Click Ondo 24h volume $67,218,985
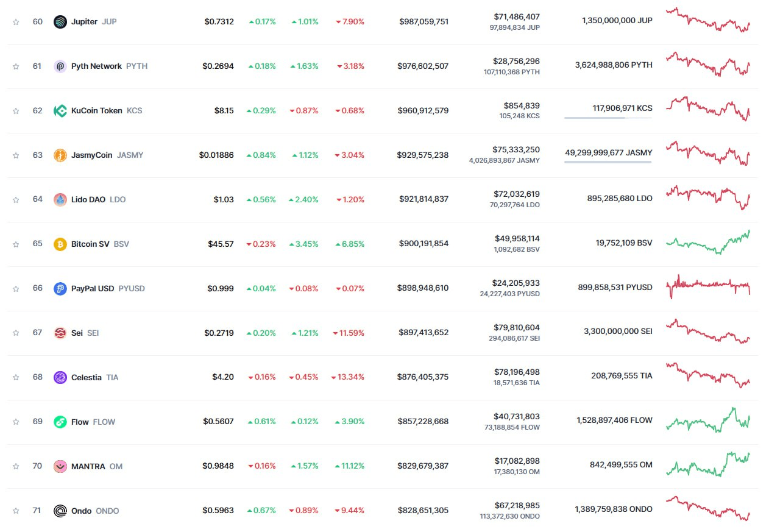Screen dimensions: 769x532 click(x=517, y=506)
